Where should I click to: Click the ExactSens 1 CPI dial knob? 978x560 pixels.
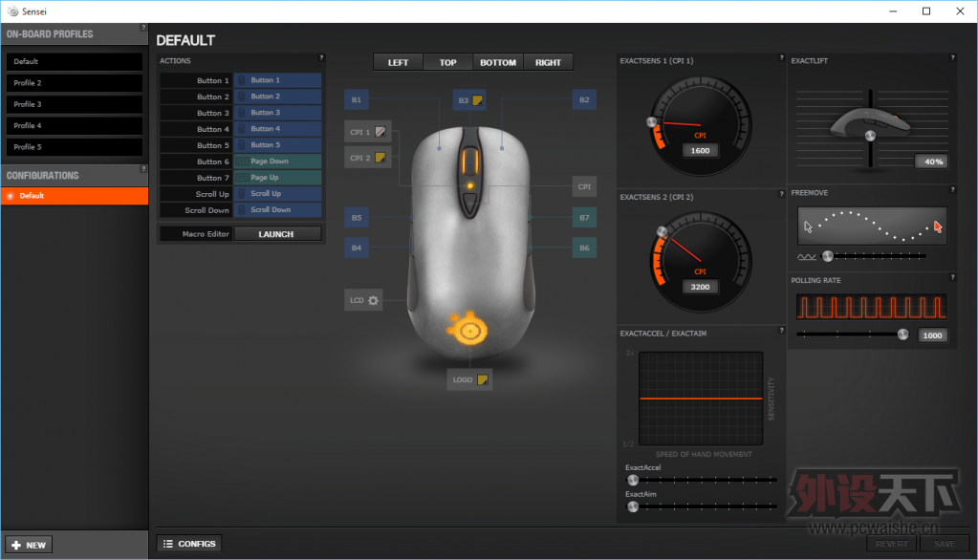click(x=652, y=122)
